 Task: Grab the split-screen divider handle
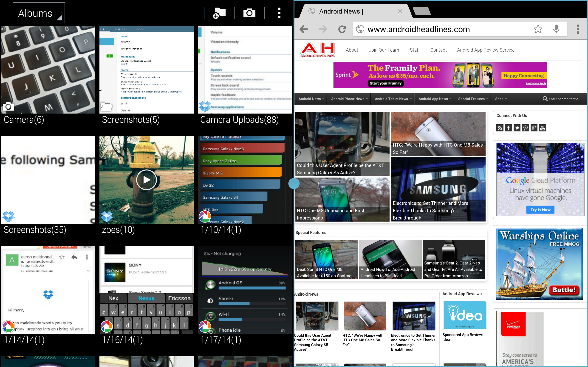(294, 183)
